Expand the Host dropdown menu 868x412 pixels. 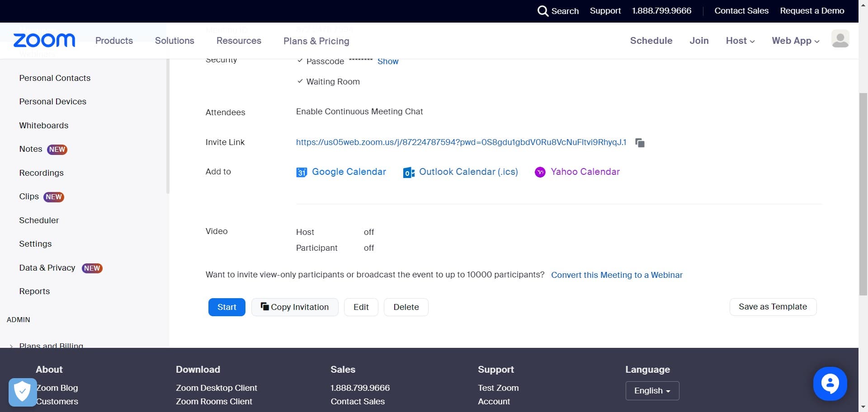point(740,41)
